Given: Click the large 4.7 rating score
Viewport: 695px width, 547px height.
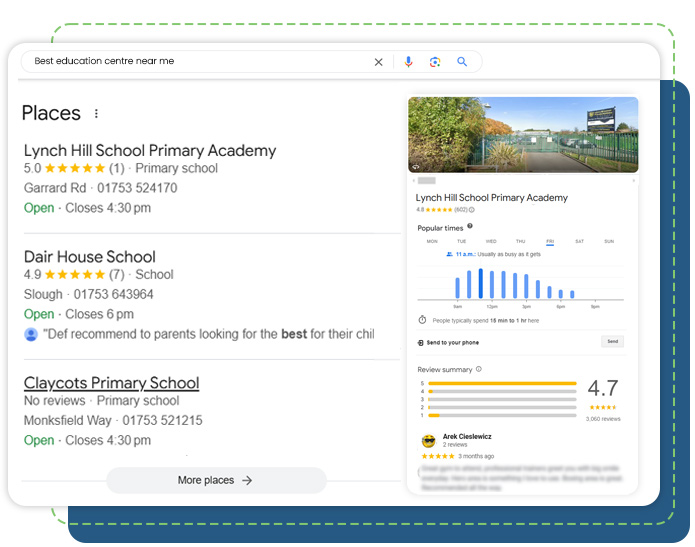Looking at the screenshot, I should 603,388.
